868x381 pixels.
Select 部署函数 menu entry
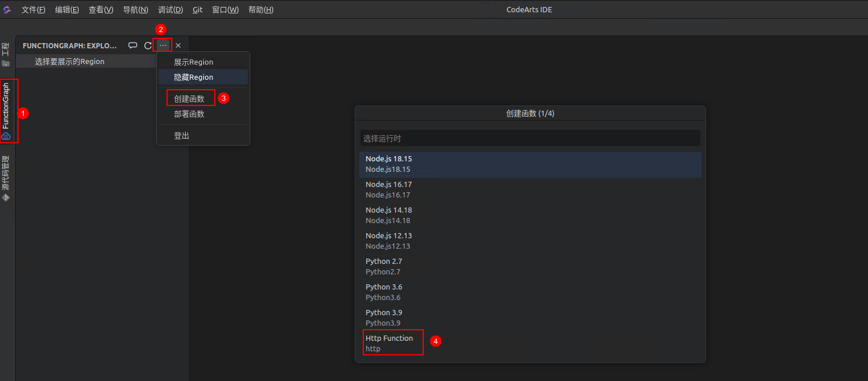(203, 114)
